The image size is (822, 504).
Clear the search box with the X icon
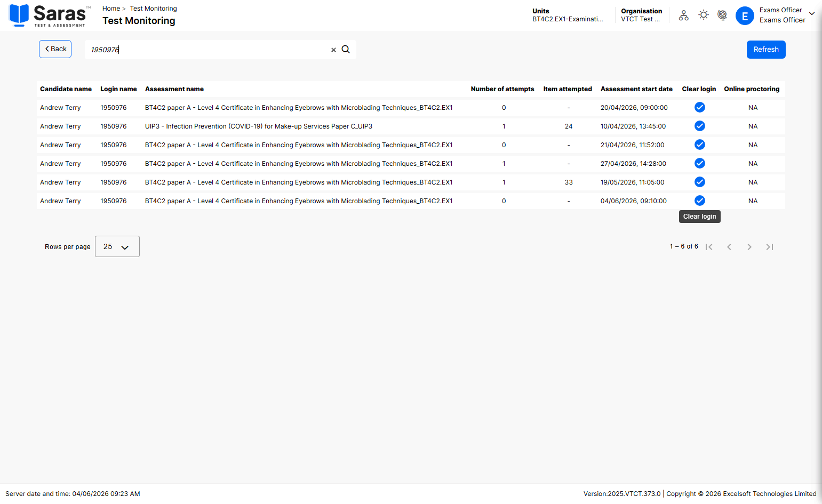pyautogui.click(x=333, y=50)
